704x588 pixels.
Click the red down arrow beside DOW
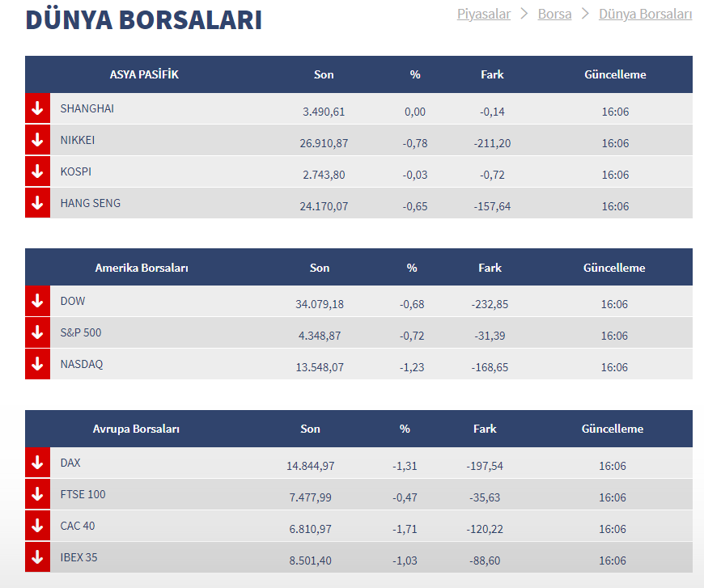[38, 301]
